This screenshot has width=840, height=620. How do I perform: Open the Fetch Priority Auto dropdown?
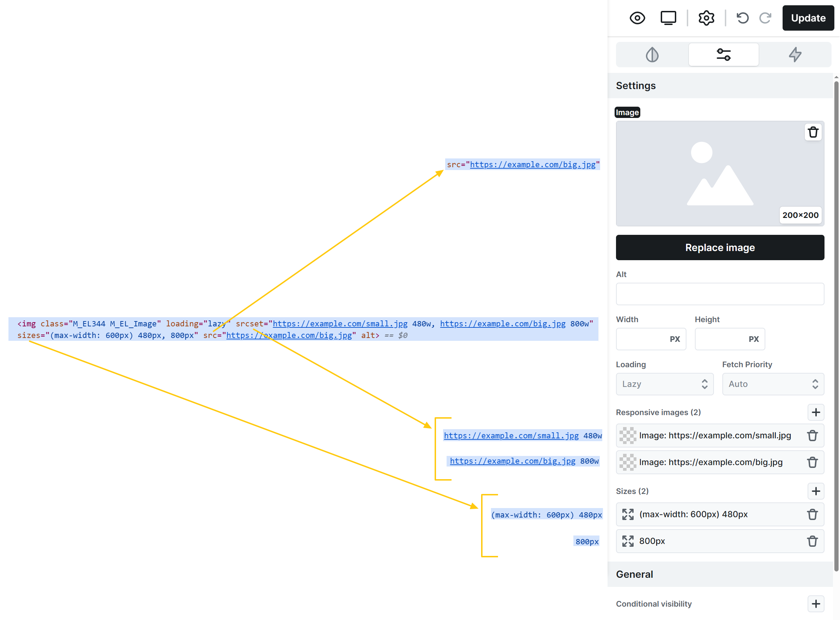tap(772, 384)
